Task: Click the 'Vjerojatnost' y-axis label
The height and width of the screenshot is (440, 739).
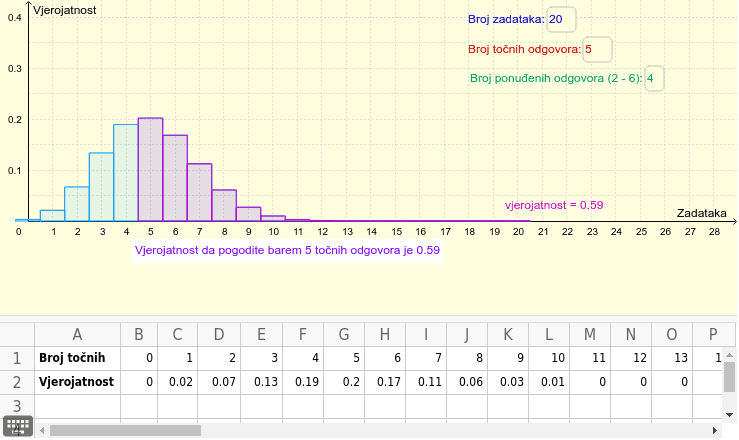Action: click(65, 10)
